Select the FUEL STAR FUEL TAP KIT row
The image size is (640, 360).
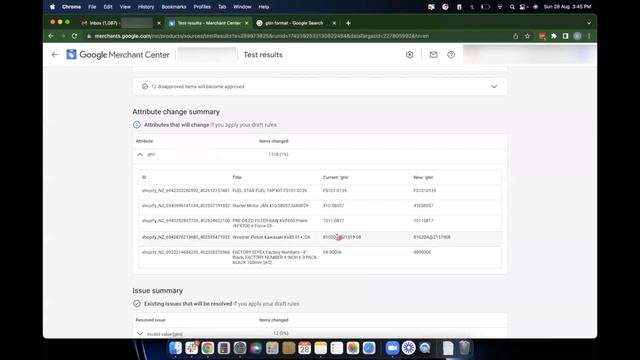coord(320,191)
